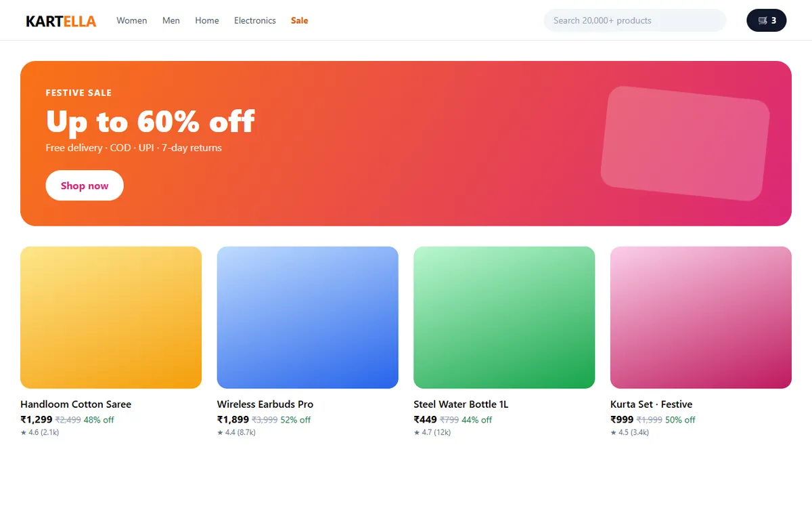Select the Handloom Cotton Saree title
812x508 pixels.
click(76, 404)
